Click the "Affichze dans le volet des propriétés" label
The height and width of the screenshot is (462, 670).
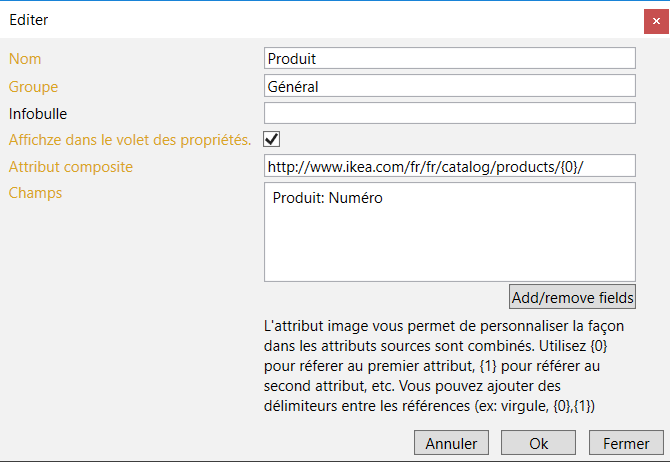point(130,140)
